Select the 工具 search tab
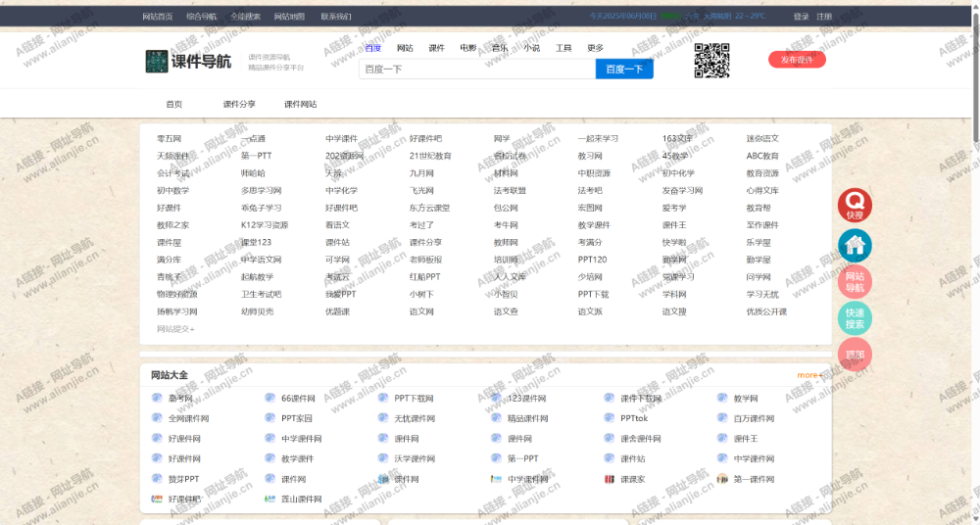This screenshot has height=525, width=980. coord(563,47)
